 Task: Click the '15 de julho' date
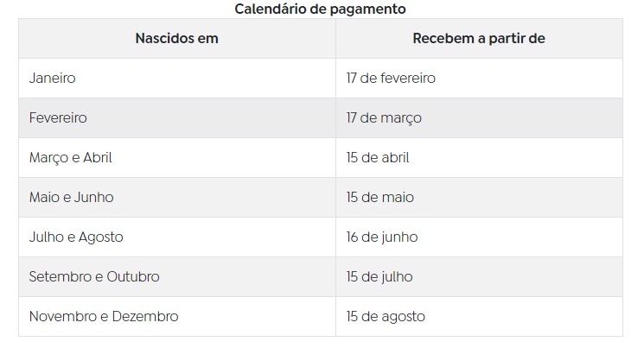pos(379,277)
